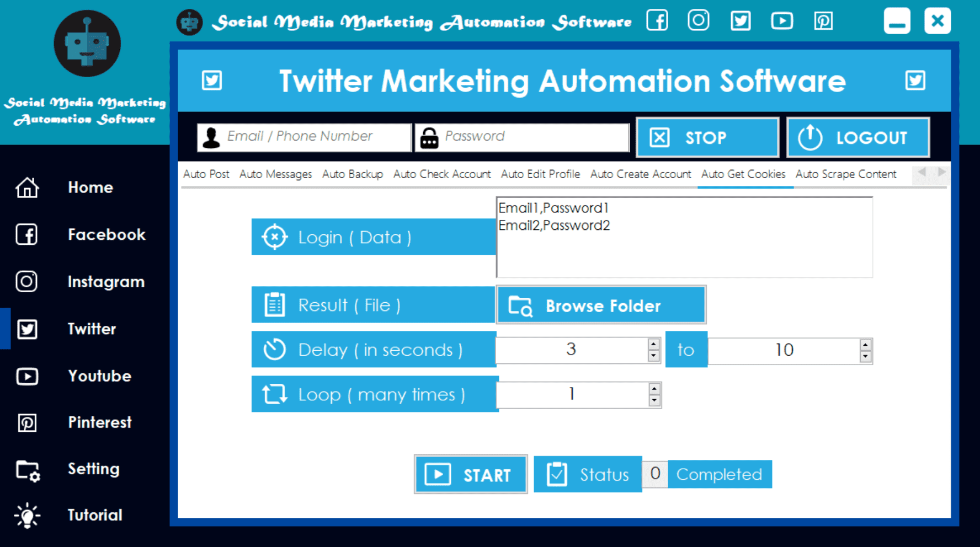The width and height of the screenshot is (980, 547).
Task: Switch to the Auto Messages tab
Action: 275,174
